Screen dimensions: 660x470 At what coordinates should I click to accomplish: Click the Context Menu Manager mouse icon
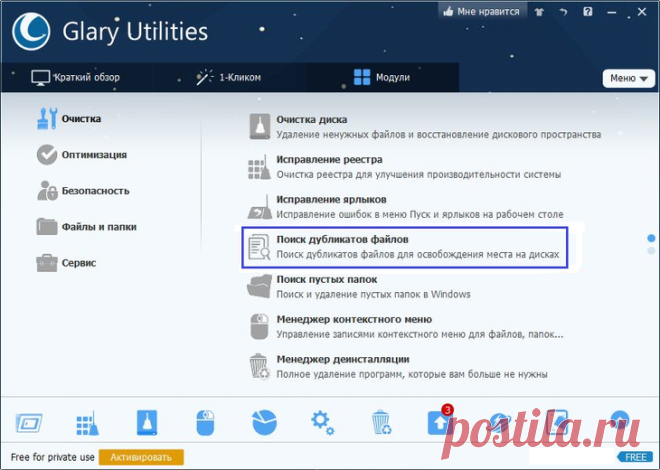[259, 326]
